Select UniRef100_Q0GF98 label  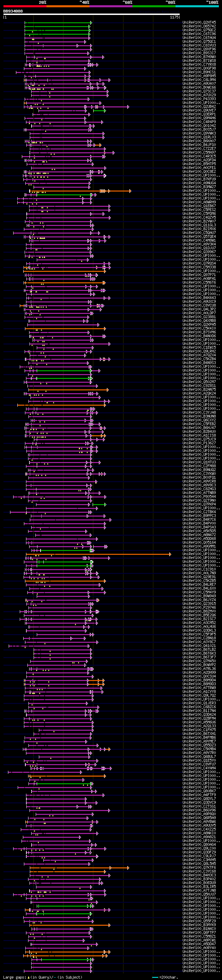(x=199, y=68)
